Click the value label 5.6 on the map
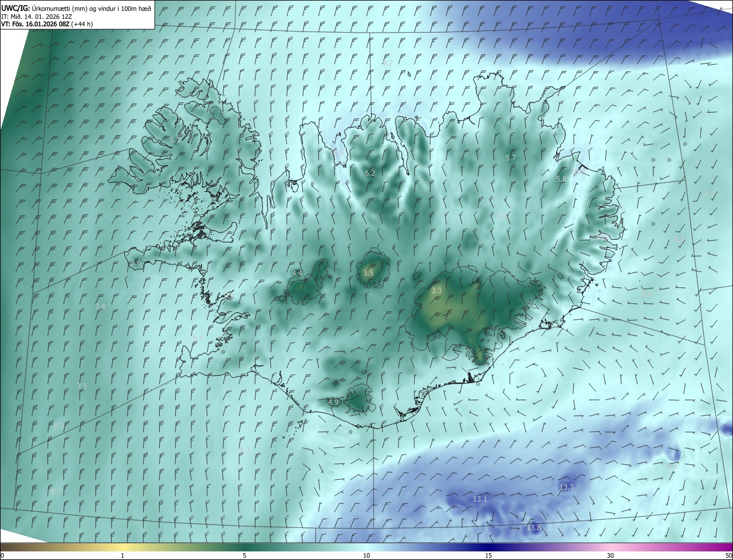Screen dimensions: 733x560 (136, 262)
